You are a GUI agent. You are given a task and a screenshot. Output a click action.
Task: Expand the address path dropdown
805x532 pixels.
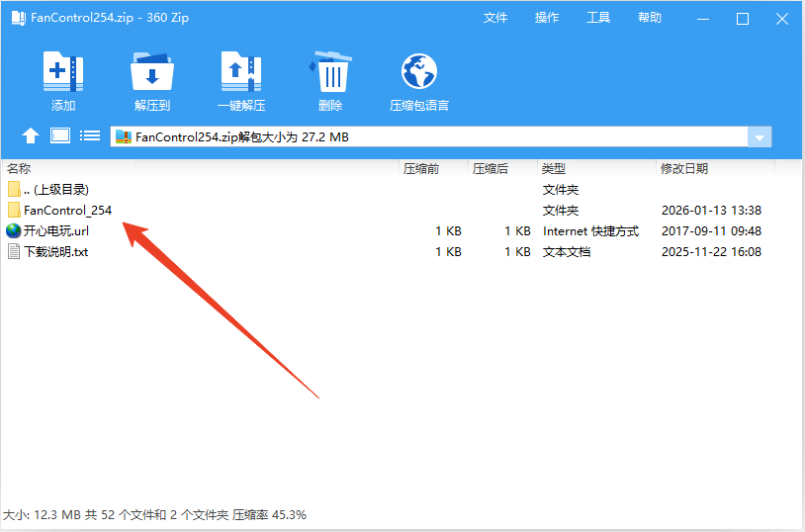pyautogui.click(x=759, y=137)
